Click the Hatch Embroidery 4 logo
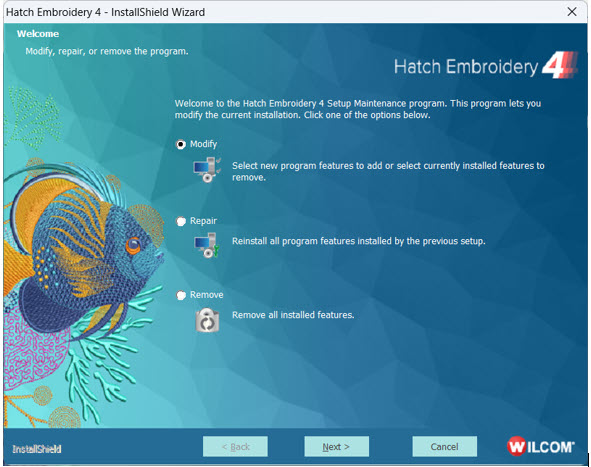This screenshot has height=467, width=591. tap(485, 66)
